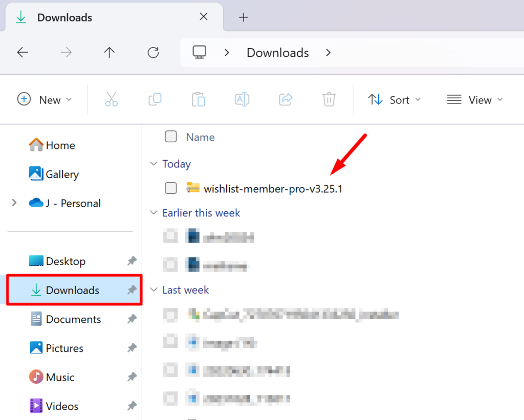524x420 pixels.
Task: Go back with the left arrow
Action: (23, 53)
